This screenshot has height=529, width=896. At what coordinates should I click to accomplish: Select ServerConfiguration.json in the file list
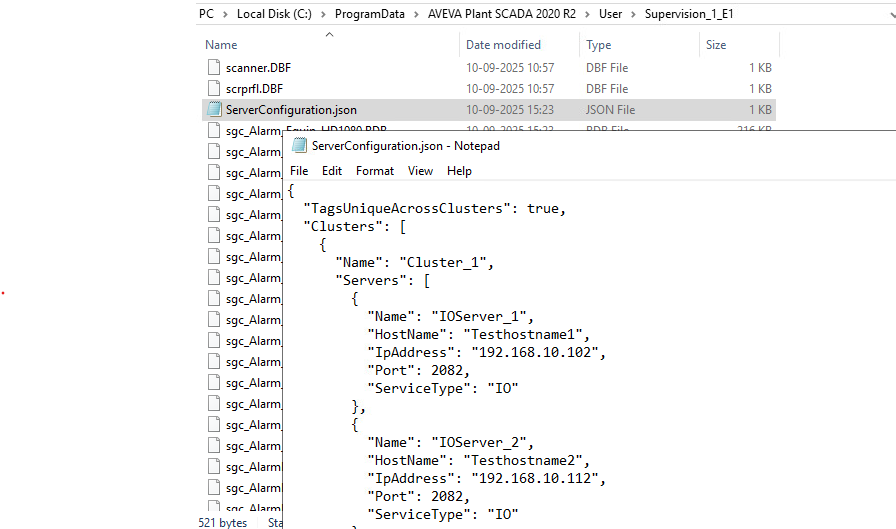(x=291, y=110)
